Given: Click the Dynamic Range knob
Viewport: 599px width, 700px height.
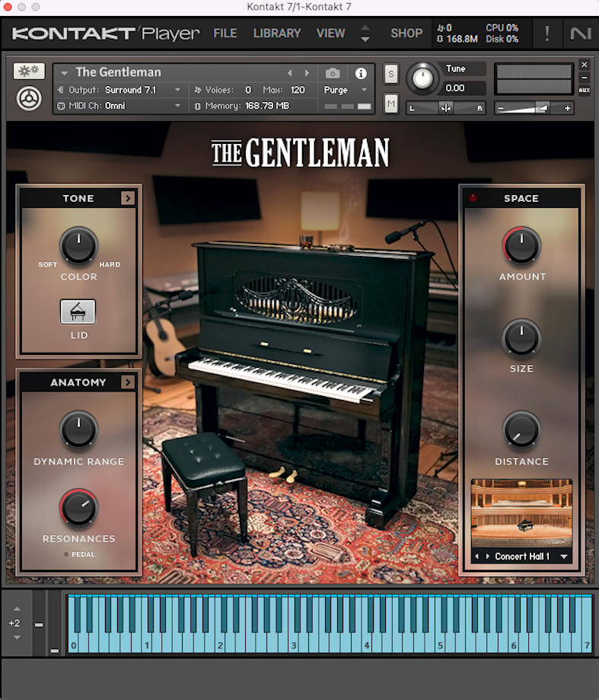Looking at the screenshot, I should click(78, 430).
